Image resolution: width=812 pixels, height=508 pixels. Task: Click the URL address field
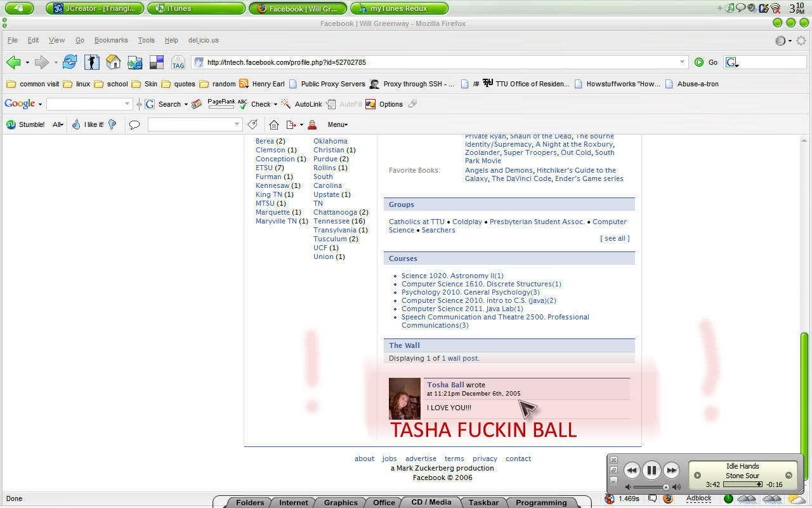(440, 62)
